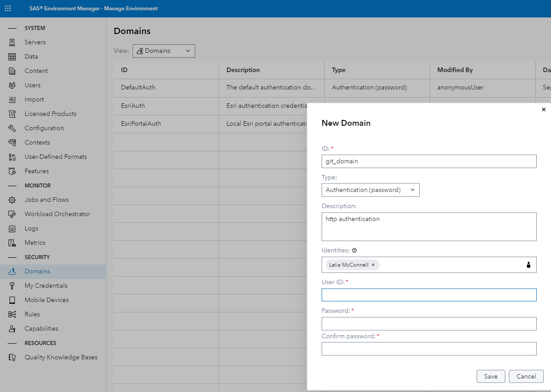Remove the Lelia McConnell identity chip

(373, 264)
